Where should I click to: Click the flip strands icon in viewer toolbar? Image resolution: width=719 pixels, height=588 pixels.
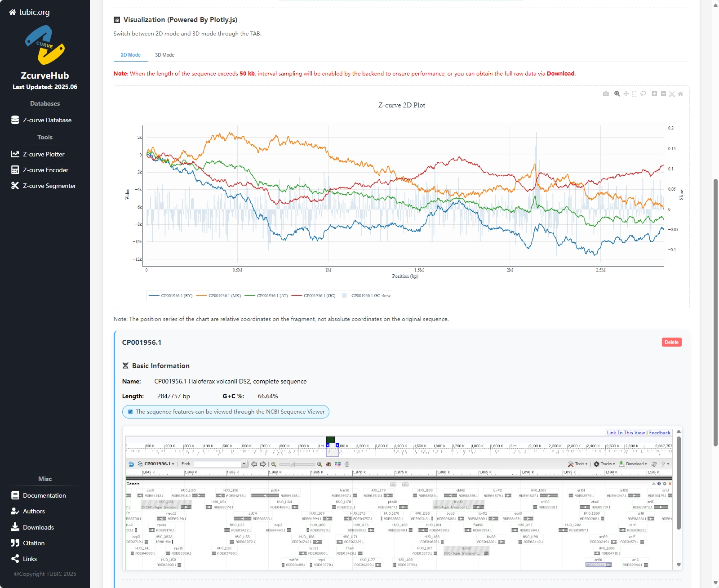(338, 464)
